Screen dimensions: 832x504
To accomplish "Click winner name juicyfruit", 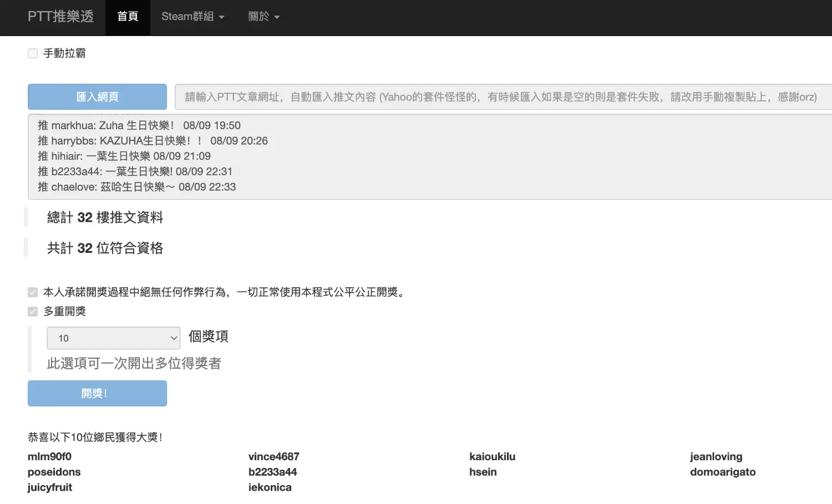I will (x=50, y=487).
